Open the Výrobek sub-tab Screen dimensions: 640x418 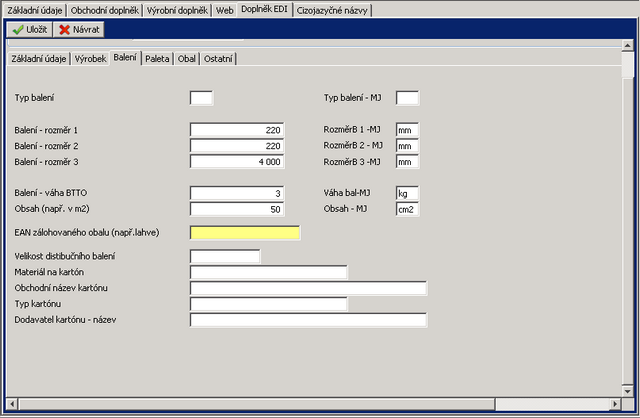90,59
